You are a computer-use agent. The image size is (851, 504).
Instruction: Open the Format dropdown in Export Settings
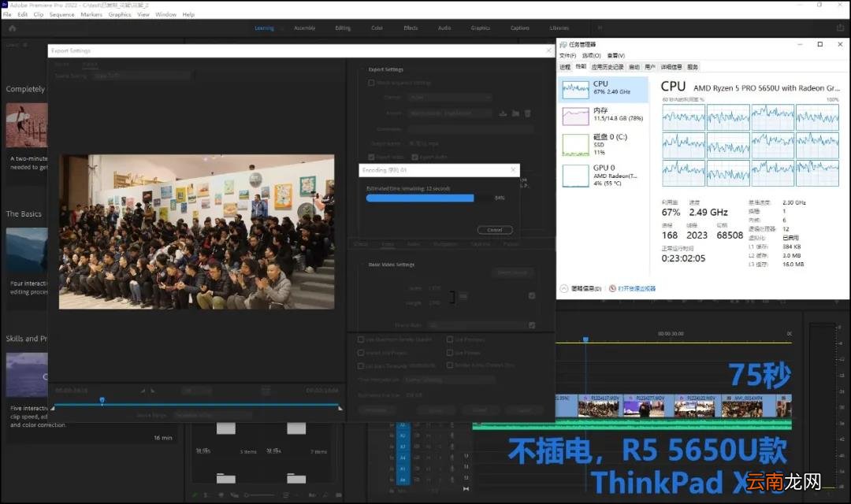point(450,97)
